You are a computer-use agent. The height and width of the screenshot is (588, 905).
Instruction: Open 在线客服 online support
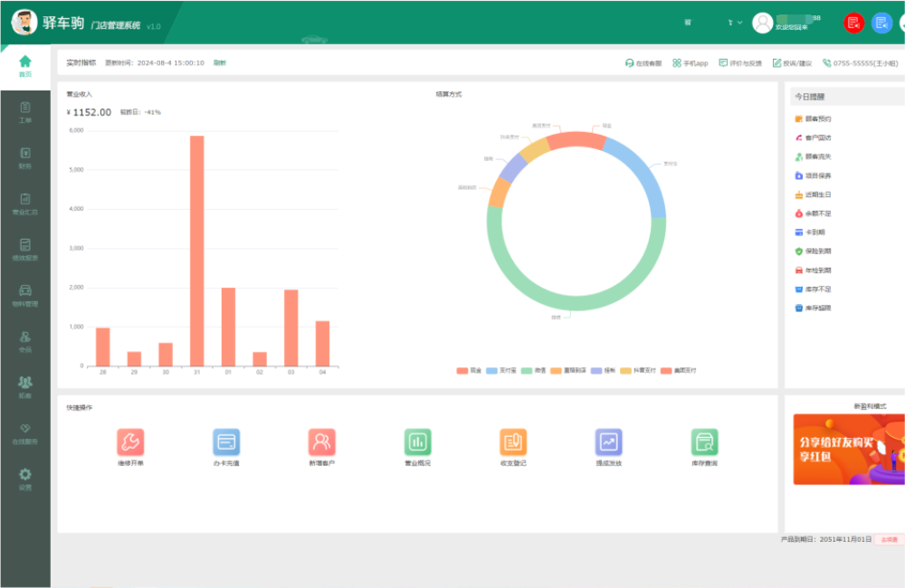(x=643, y=63)
